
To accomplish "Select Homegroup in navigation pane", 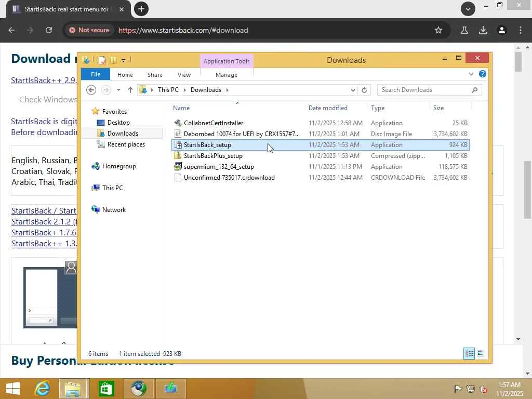I will pyautogui.click(x=119, y=166).
